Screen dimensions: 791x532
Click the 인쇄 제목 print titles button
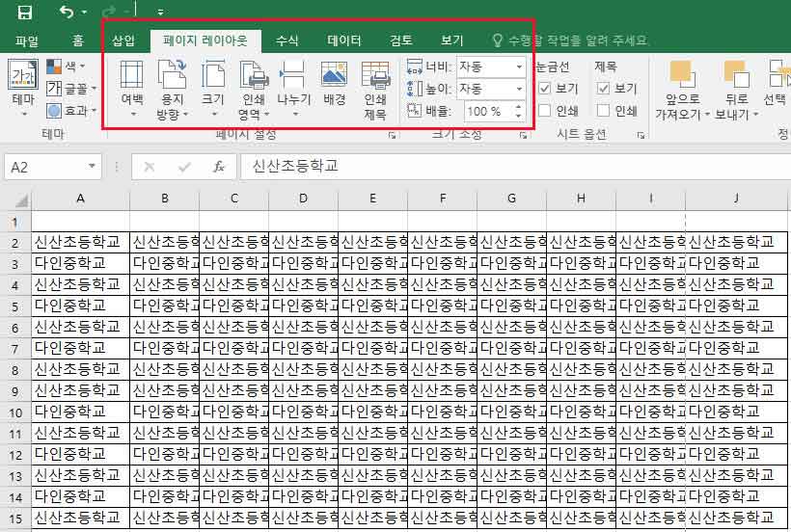point(375,91)
